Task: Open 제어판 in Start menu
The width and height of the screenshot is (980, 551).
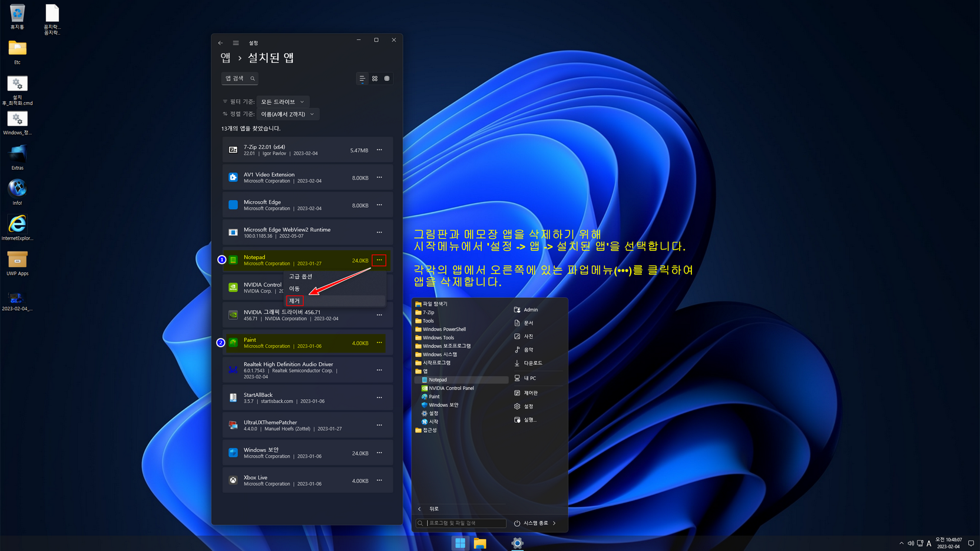Action: [526, 393]
